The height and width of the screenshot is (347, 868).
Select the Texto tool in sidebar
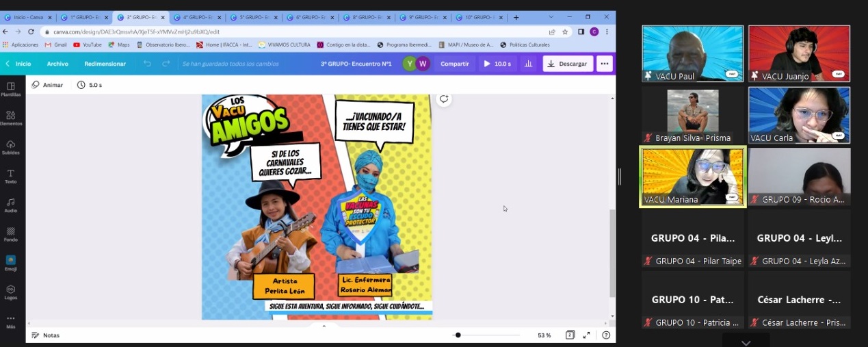click(11, 177)
